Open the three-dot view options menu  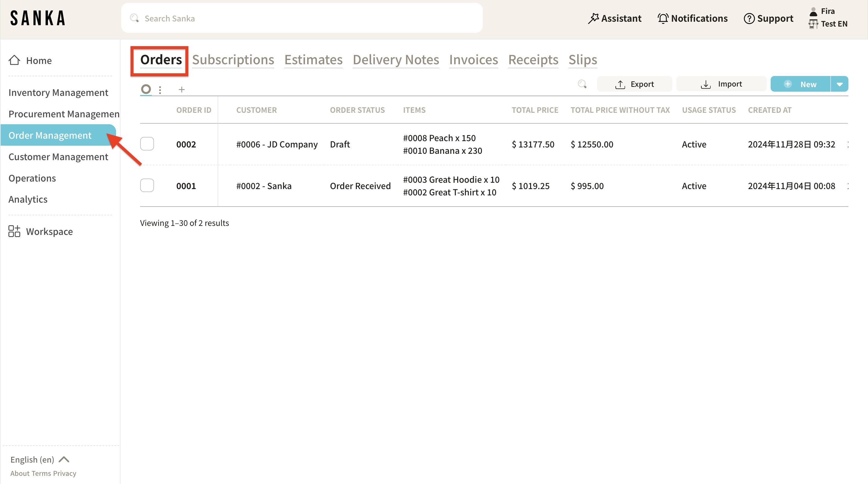point(160,90)
